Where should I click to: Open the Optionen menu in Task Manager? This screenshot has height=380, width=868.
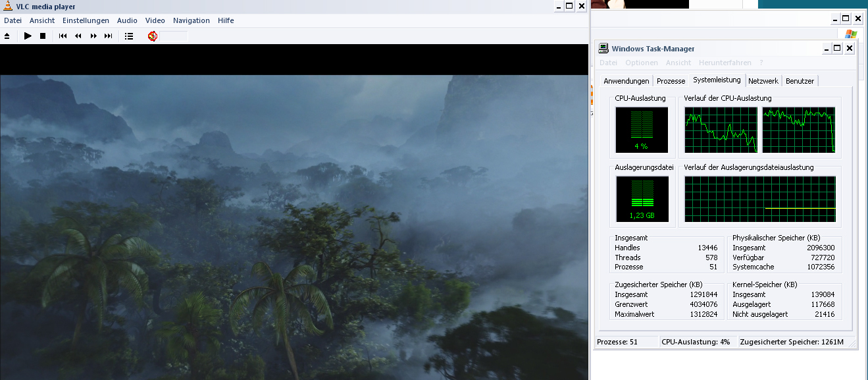[x=642, y=63]
